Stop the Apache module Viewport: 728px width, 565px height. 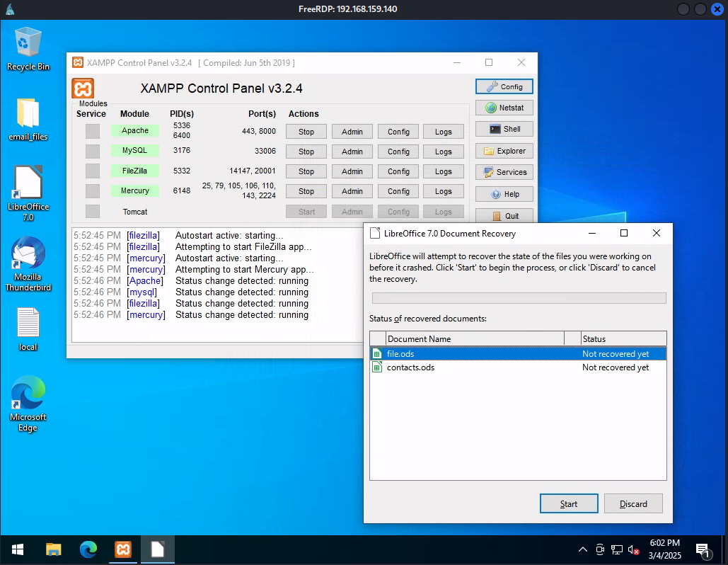[306, 132]
